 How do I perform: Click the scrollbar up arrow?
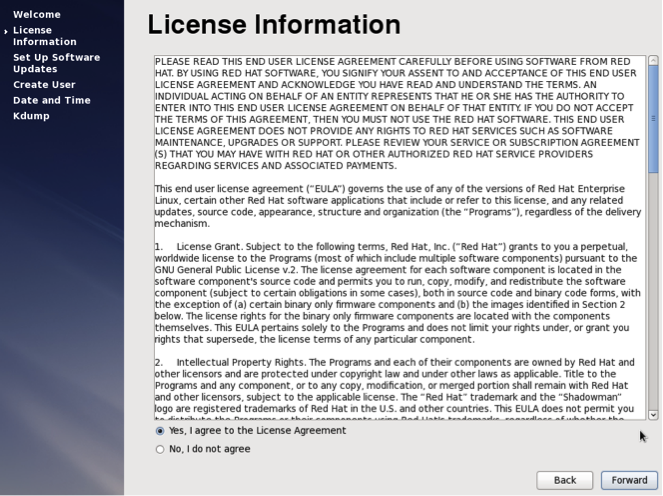click(x=653, y=60)
